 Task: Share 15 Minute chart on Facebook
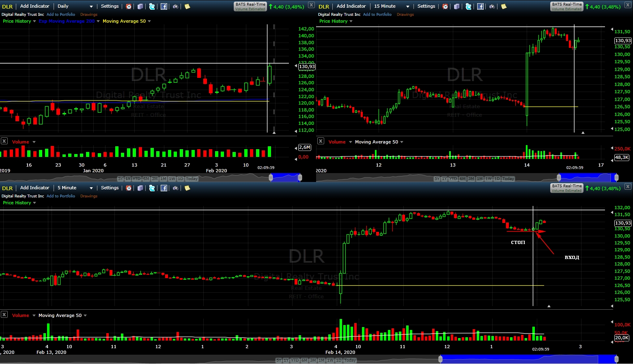pyautogui.click(x=480, y=6)
